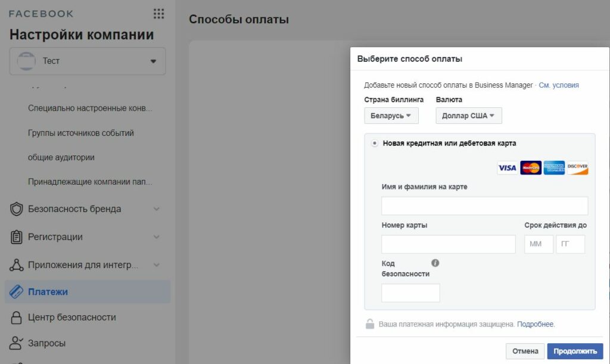
Task: Open the Тест company selector dropdown
Action: pos(88,61)
